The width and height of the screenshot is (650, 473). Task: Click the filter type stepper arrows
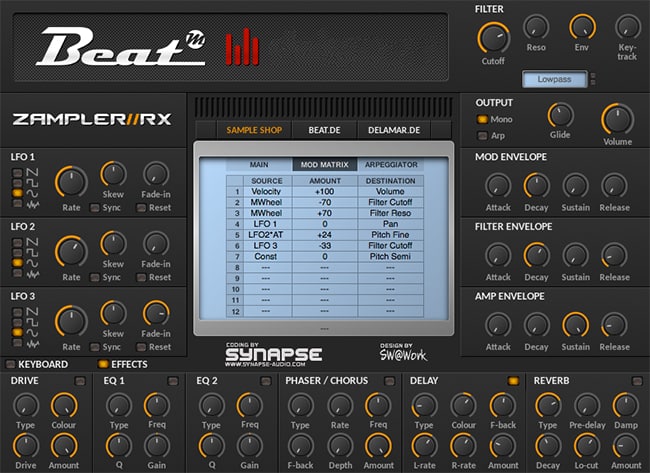[x=593, y=79]
